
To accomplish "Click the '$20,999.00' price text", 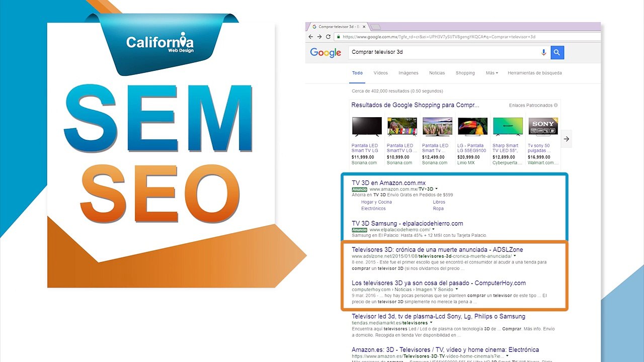I will (469, 157).
